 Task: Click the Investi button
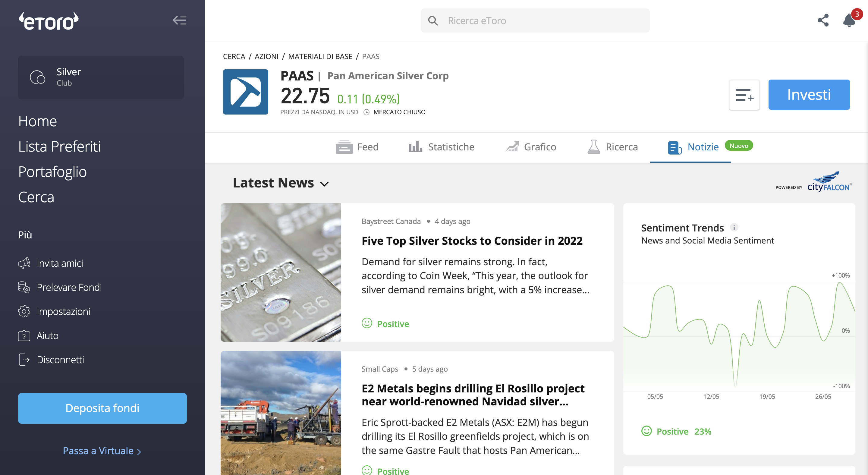click(809, 95)
